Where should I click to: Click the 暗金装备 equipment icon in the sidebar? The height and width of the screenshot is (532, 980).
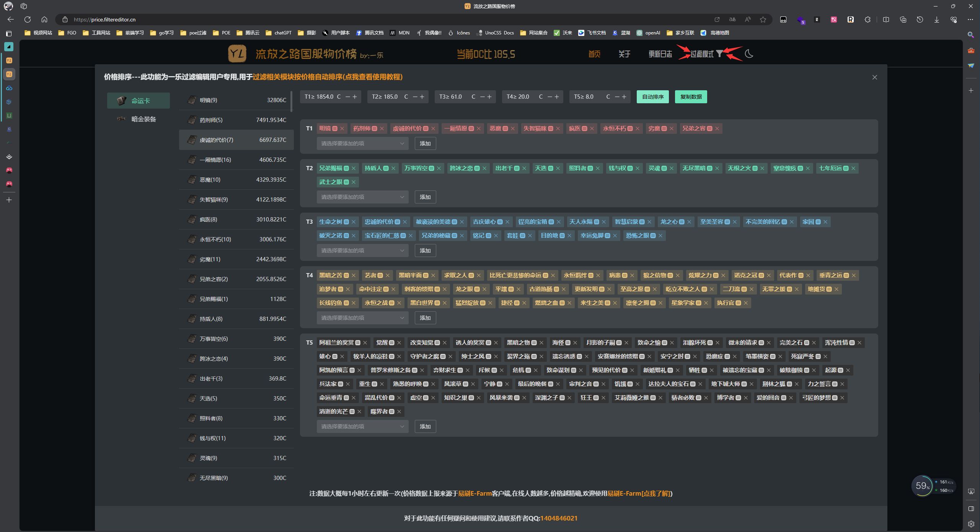[121, 119]
